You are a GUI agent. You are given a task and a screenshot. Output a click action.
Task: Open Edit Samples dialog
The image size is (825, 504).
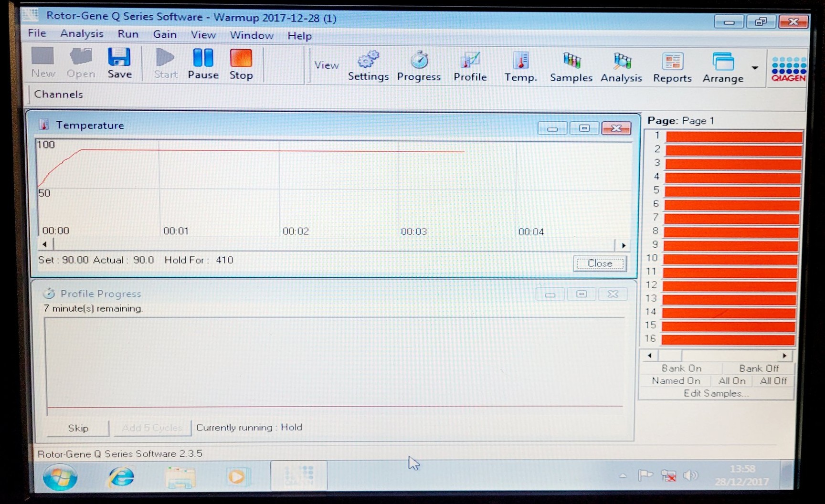[x=716, y=393]
